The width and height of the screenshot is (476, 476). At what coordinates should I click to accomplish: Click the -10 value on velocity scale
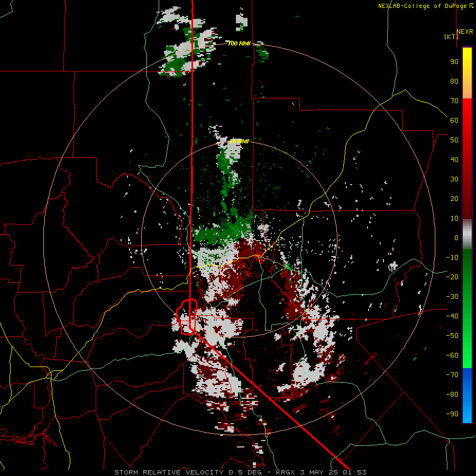tap(452, 258)
